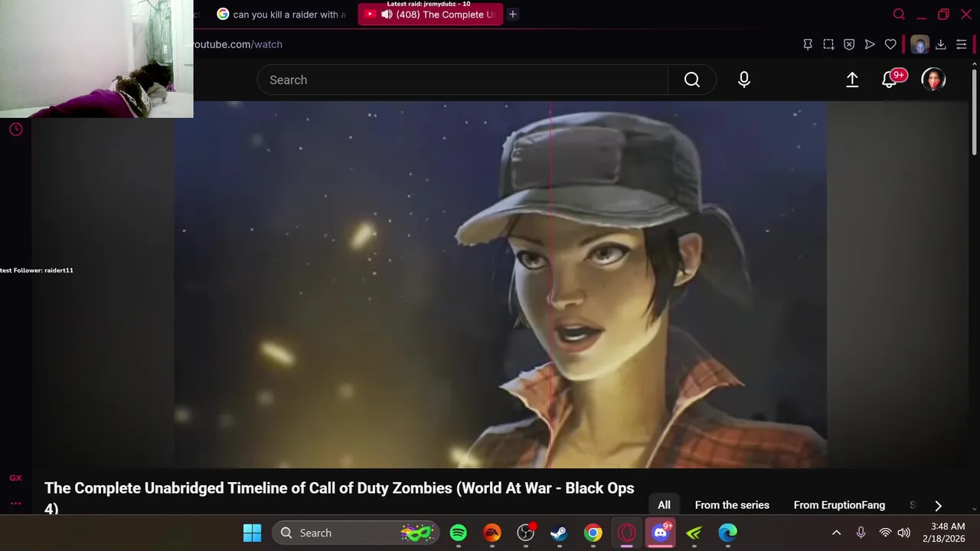The width and height of the screenshot is (980, 551).
Task: Click the webcam overlay in corner
Action: [96, 59]
